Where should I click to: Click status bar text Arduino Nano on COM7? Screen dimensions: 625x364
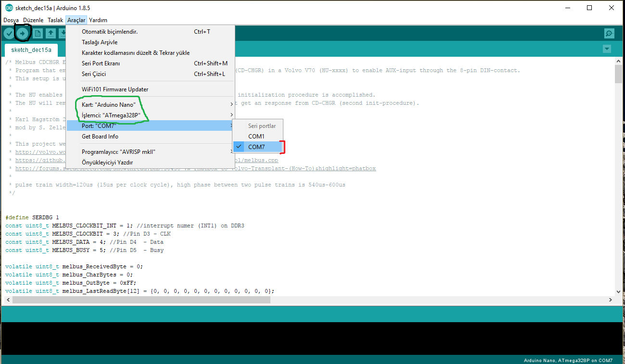pos(568,360)
